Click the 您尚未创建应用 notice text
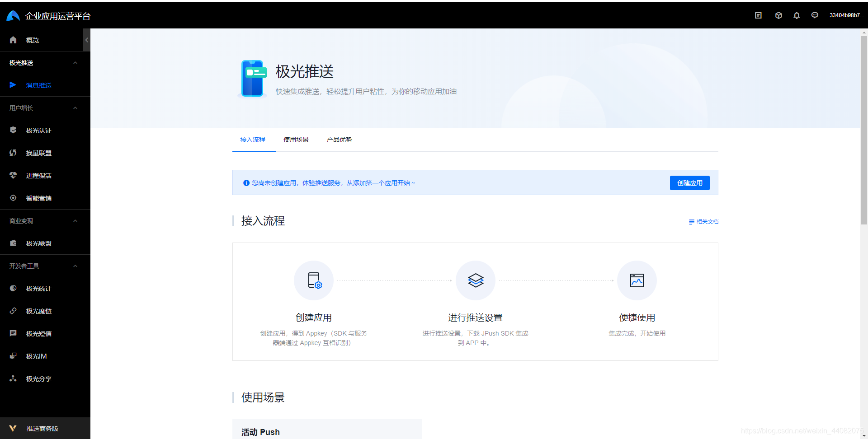This screenshot has height=439, width=868. point(334,183)
